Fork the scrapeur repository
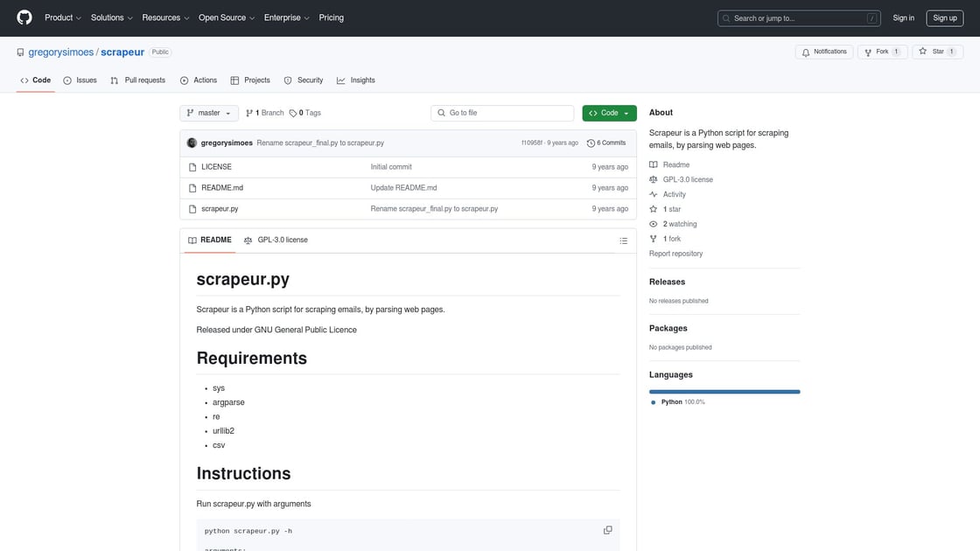Image resolution: width=980 pixels, height=551 pixels. (x=882, y=52)
